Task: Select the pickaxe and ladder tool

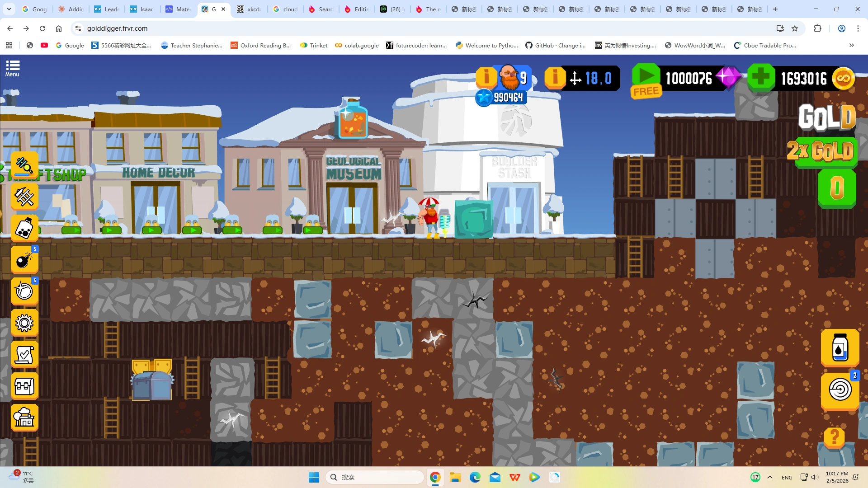Action: pos(24,197)
